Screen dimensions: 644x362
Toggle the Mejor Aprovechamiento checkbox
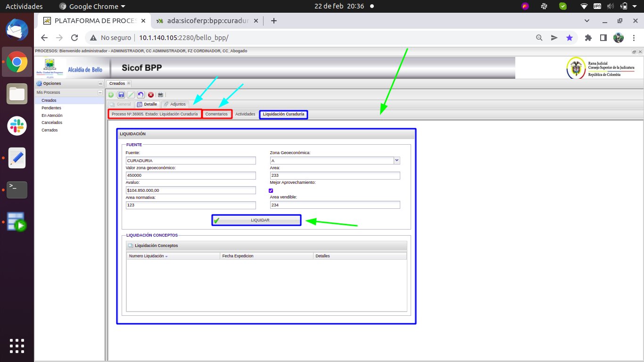coord(271,190)
